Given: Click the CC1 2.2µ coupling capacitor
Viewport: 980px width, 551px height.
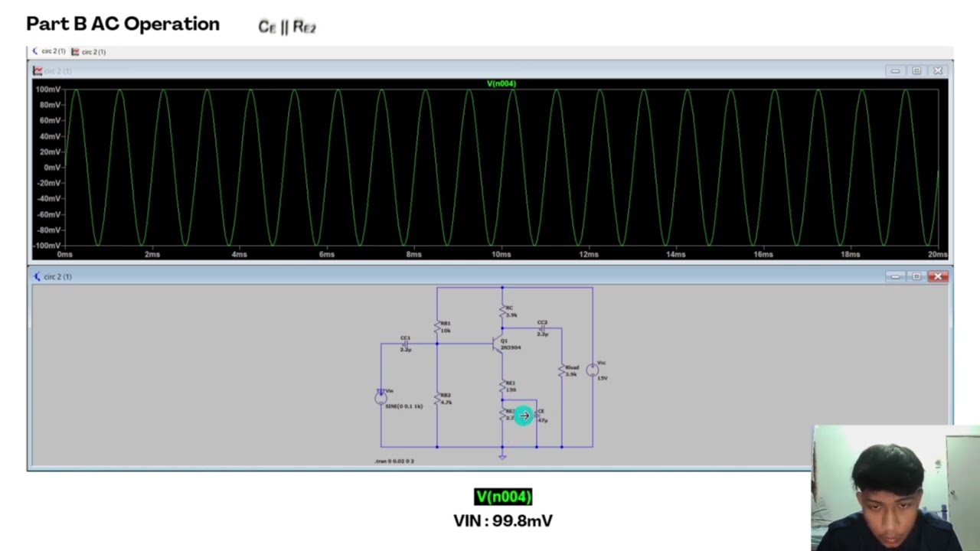Looking at the screenshot, I should 406,344.
